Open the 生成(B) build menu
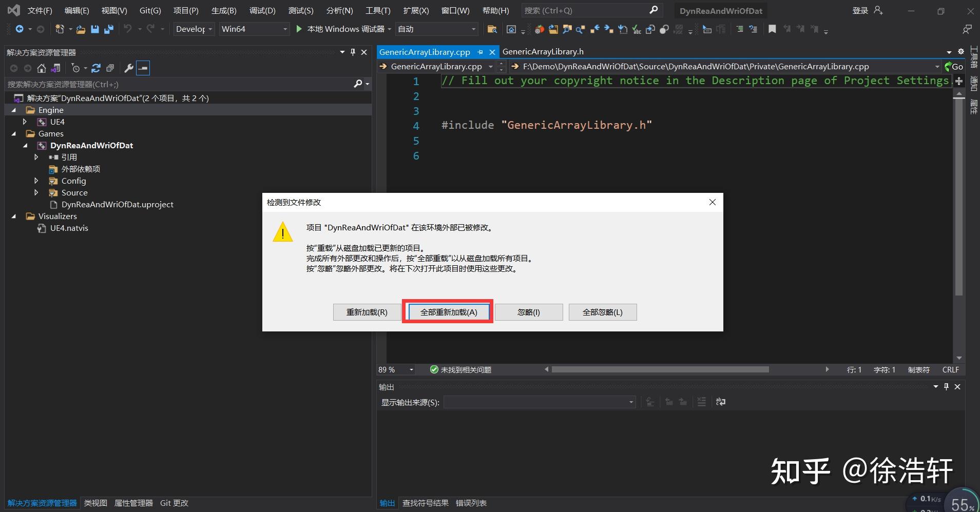The height and width of the screenshot is (512, 980). point(224,10)
